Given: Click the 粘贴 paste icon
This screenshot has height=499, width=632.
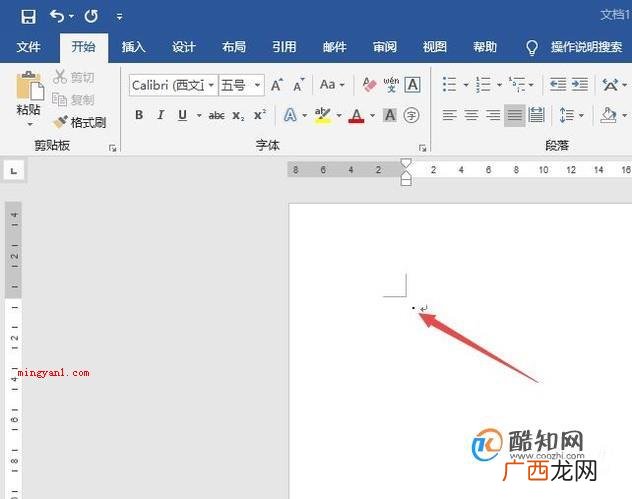Looking at the screenshot, I should tap(29, 85).
